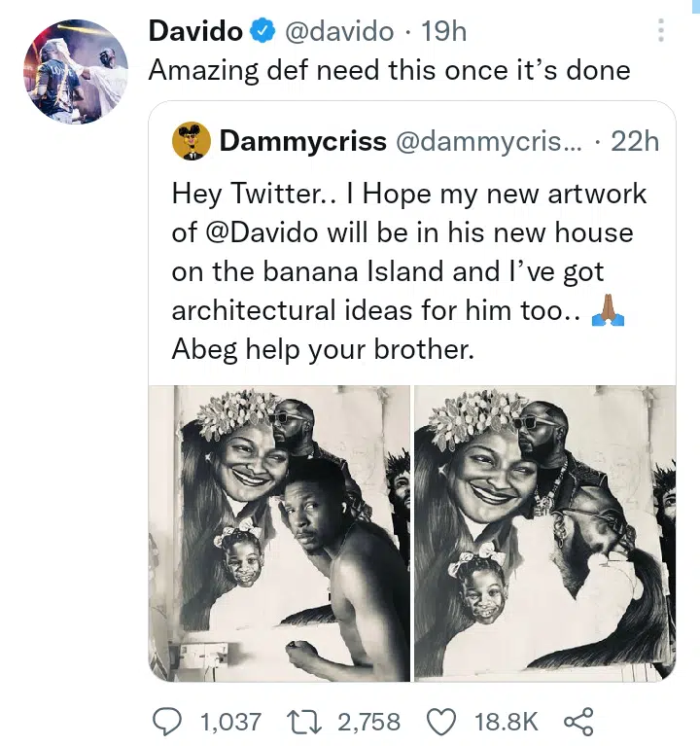Click Davido's blue verified badge
This screenshot has height=746, width=700.
pos(262,32)
